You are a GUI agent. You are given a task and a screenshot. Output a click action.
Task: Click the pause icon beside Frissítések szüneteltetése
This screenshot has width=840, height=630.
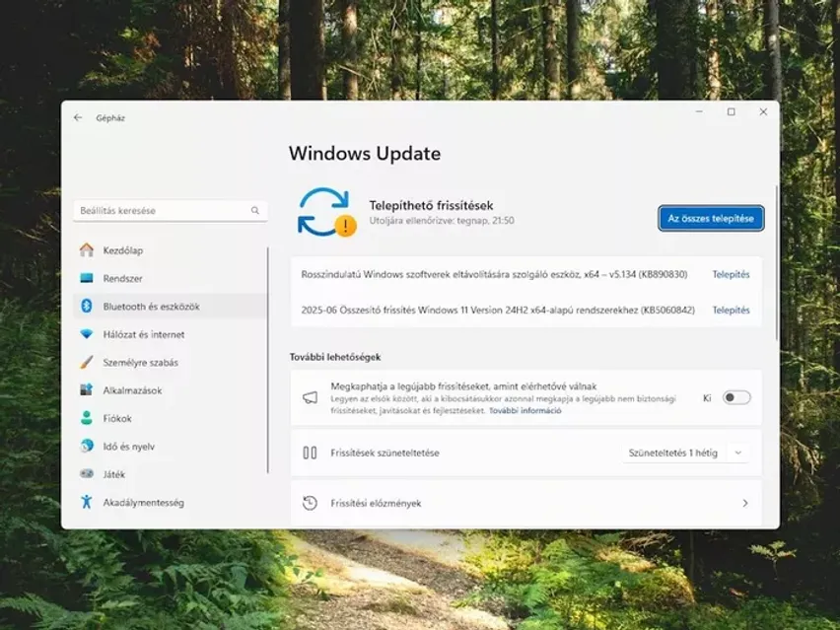pos(311,453)
